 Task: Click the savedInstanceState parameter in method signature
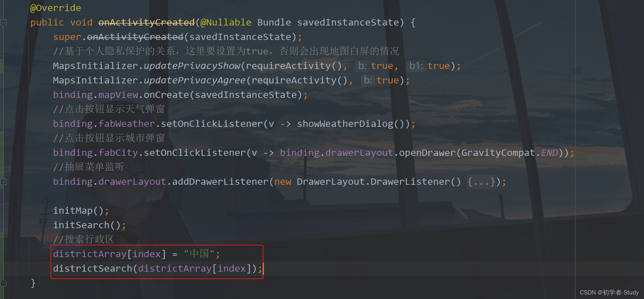[x=348, y=22]
